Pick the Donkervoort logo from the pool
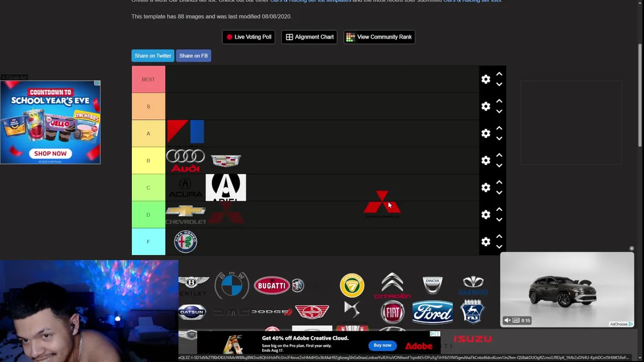This screenshot has height=362, width=644. pos(312,312)
